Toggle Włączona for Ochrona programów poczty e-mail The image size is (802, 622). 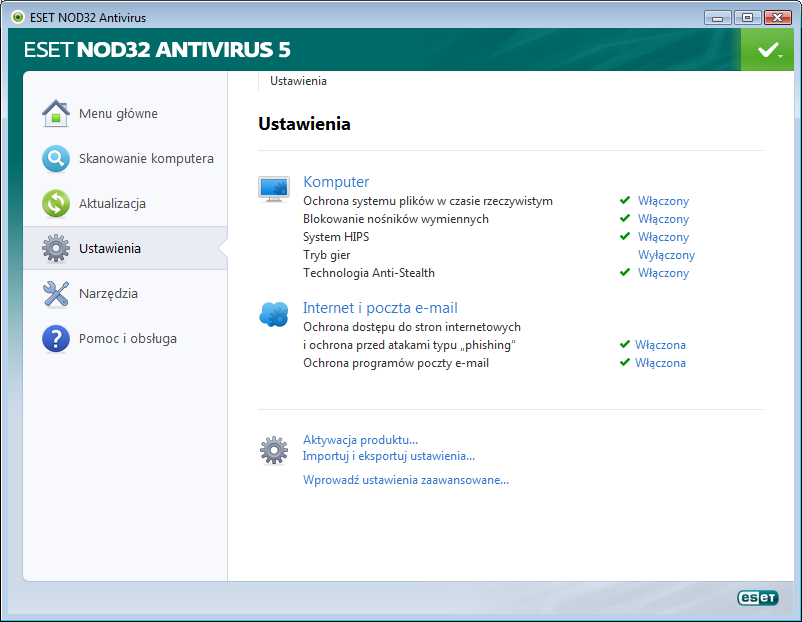click(660, 363)
